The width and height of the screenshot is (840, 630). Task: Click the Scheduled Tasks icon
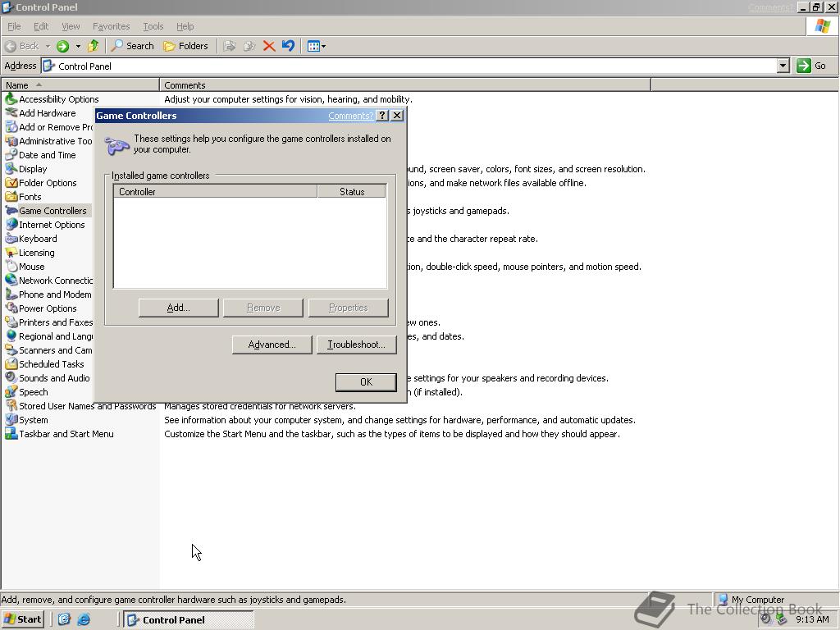pyautogui.click(x=11, y=363)
